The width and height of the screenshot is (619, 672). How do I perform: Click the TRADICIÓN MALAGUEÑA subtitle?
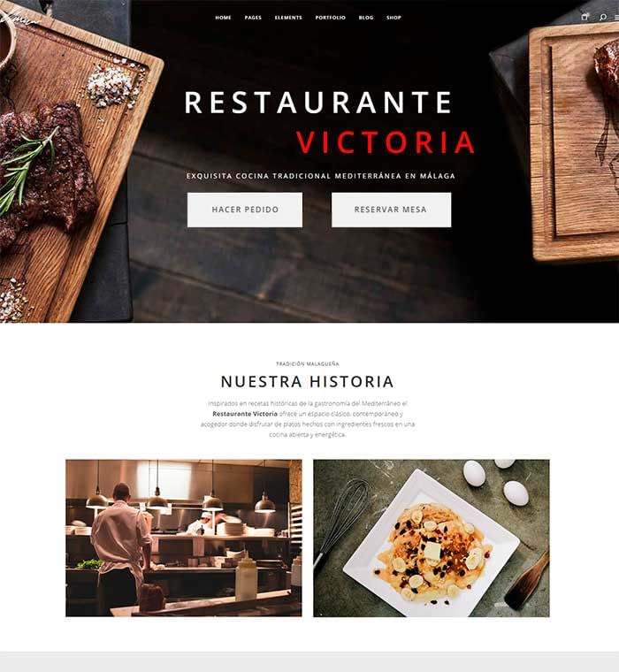(308, 364)
